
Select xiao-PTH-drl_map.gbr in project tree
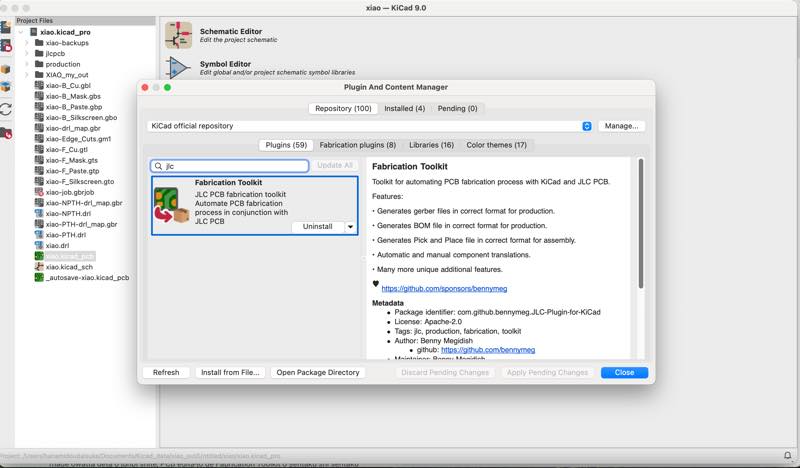coord(81,224)
